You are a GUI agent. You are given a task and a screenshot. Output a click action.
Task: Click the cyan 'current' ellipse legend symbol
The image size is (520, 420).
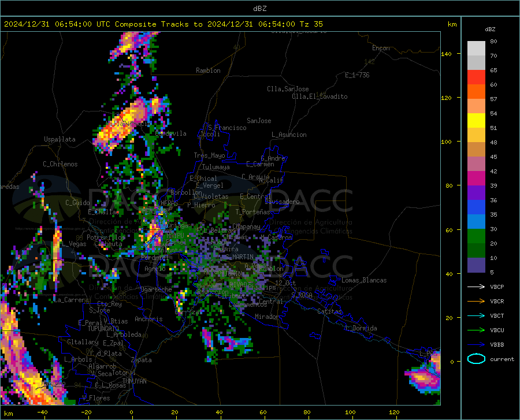[x=476, y=359]
